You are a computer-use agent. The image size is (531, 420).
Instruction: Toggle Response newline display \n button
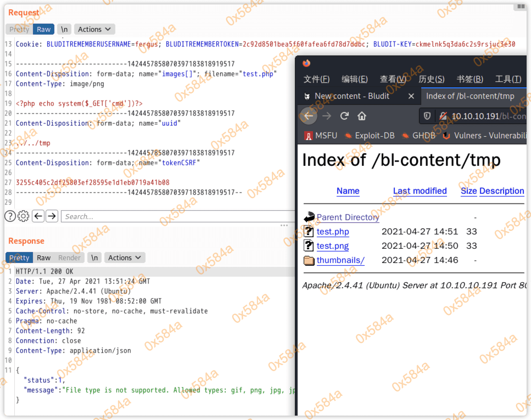[x=94, y=258]
